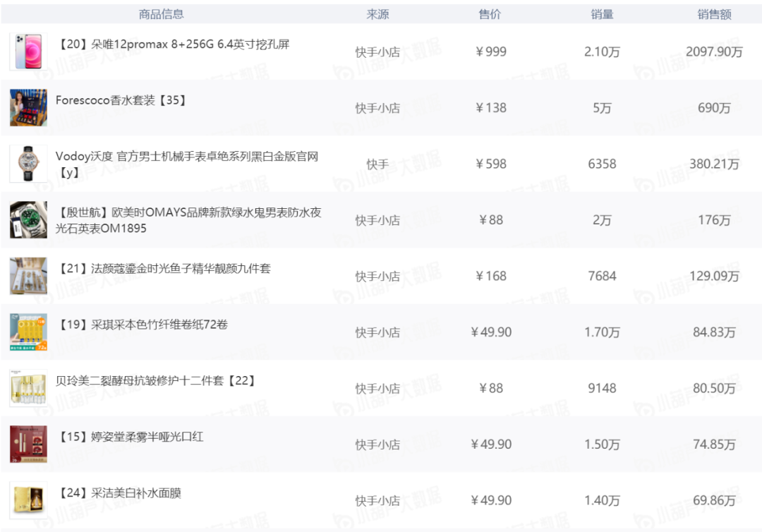Click the 来源 column header
The height and width of the screenshot is (532, 762).
[377, 14]
